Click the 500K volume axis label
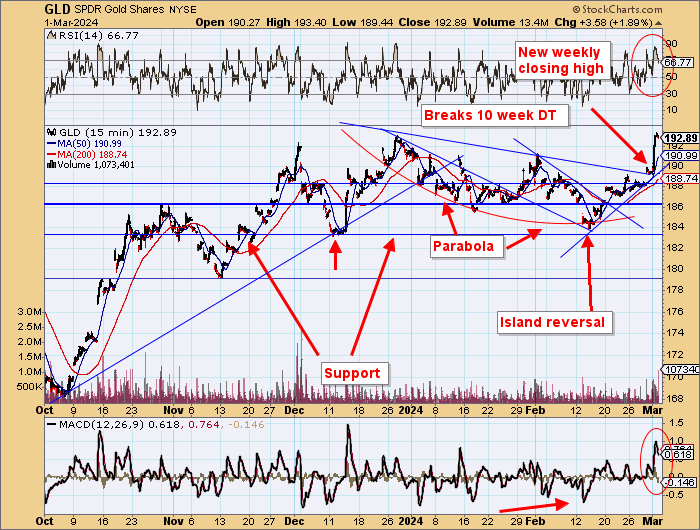700x530 pixels. click(x=29, y=387)
